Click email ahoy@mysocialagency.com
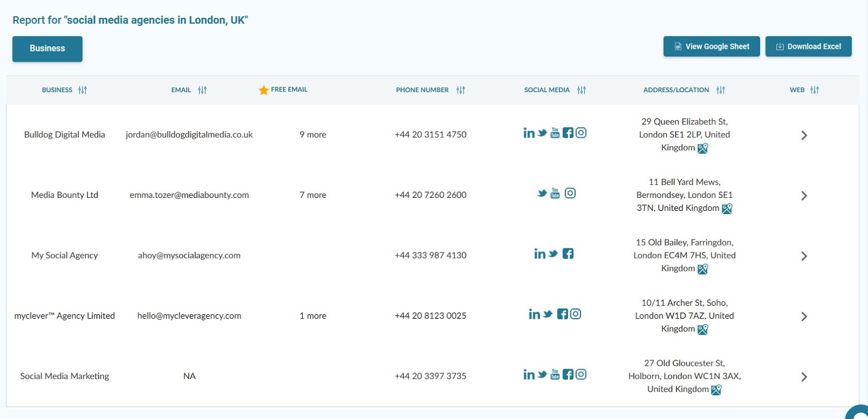 (189, 255)
